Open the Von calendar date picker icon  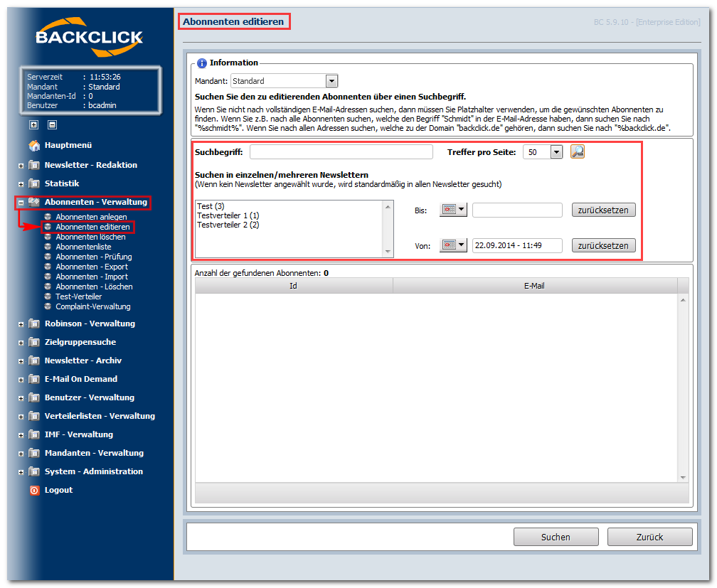(453, 245)
